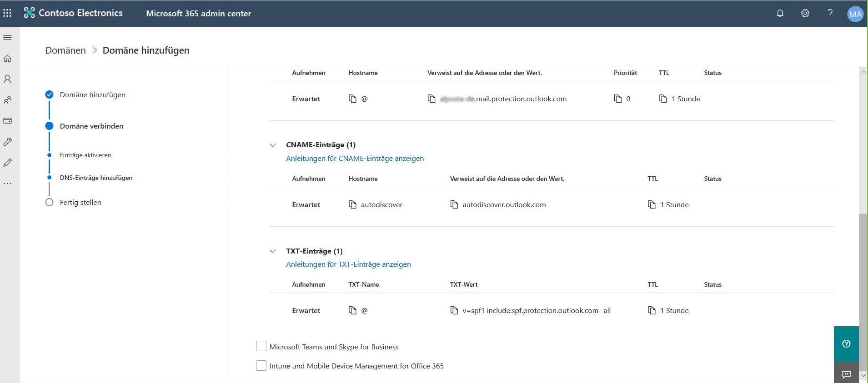Viewport: 868px width, 383px height.
Task: Go to Domänen breadcrumb
Action: [x=65, y=50]
